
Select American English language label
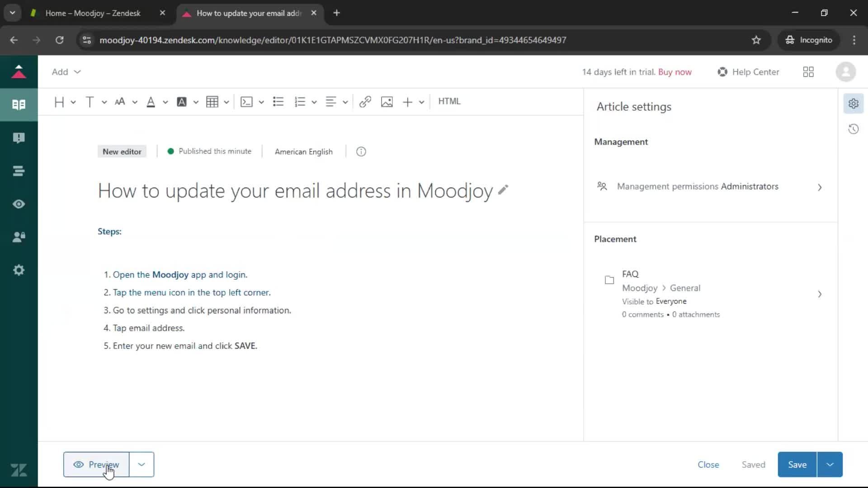[x=304, y=151]
